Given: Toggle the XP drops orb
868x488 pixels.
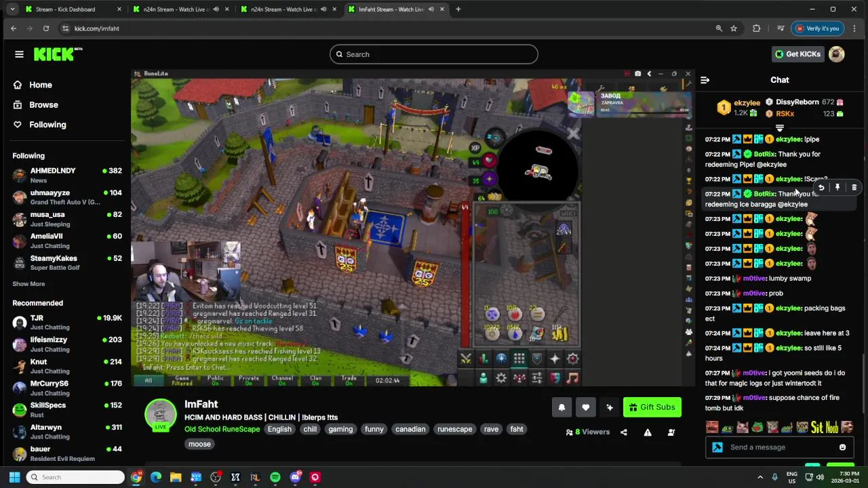Looking at the screenshot, I should coord(476,147).
